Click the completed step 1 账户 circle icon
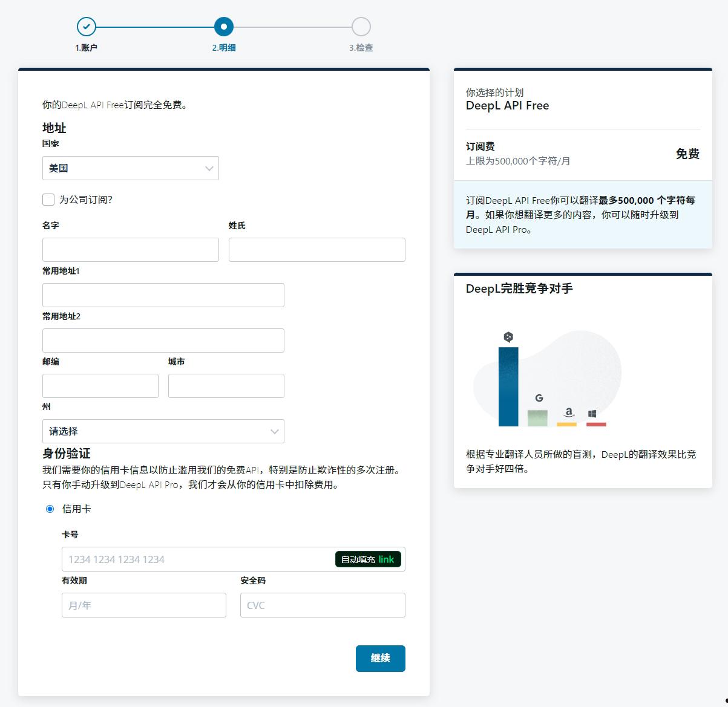The height and width of the screenshot is (707, 728). [x=87, y=27]
